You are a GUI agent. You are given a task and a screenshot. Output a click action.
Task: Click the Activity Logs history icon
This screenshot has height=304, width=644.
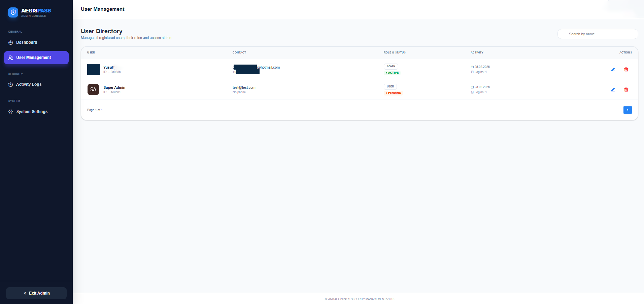pyautogui.click(x=10, y=84)
